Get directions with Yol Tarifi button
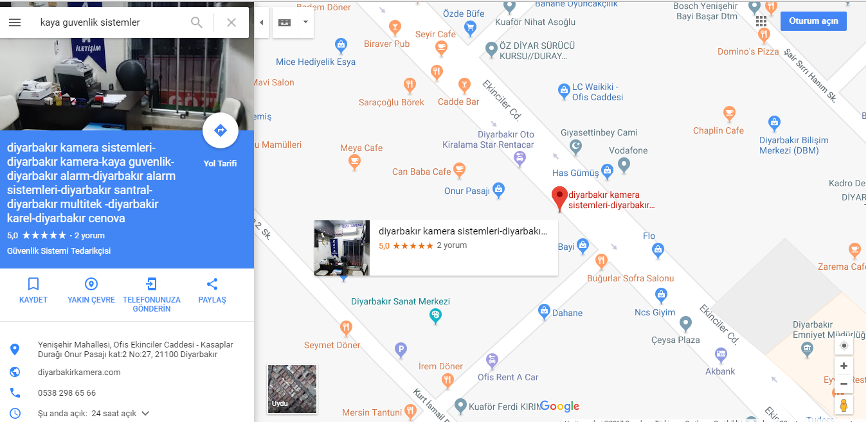Image resolution: width=868 pixels, height=422 pixels. 221,131
